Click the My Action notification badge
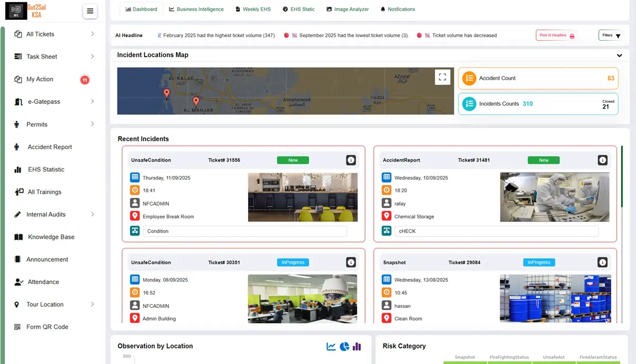 point(84,79)
